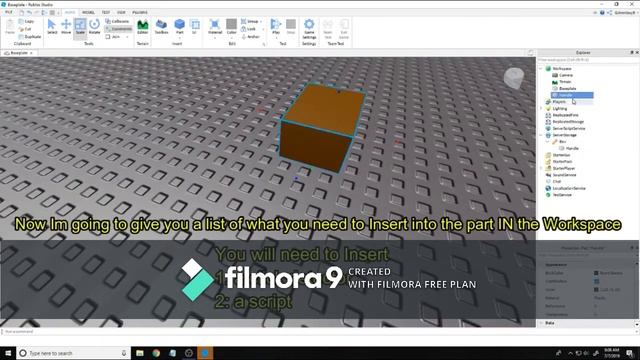Click the orange part in the viewport
This screenshot has height=360, width=640.
tap(322, 128)
